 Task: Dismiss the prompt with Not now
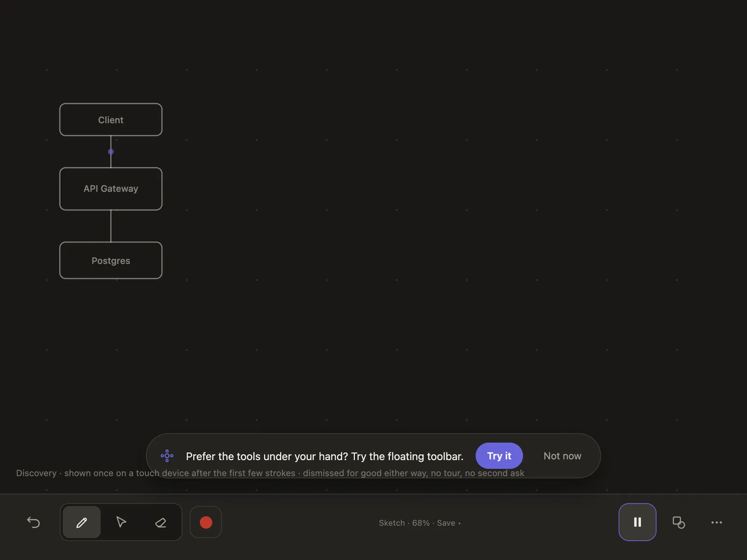click(x=562, y=456)
